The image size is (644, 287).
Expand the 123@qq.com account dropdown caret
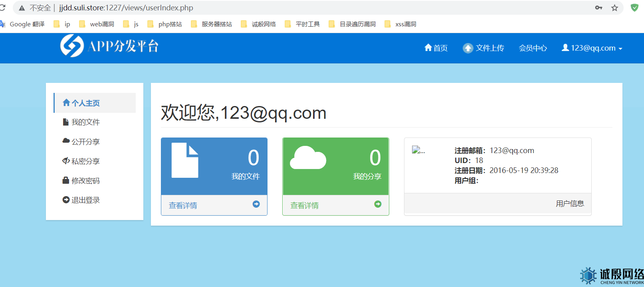click(x=620, y=49)
